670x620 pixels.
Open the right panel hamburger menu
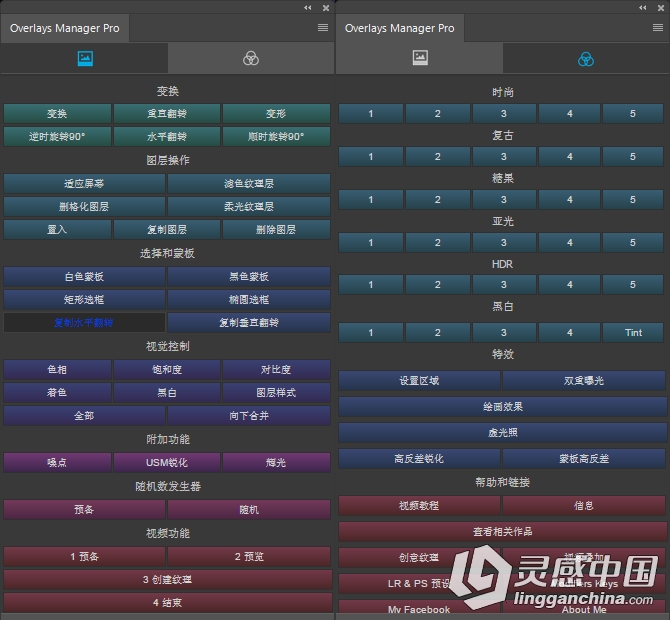[658, 28]
